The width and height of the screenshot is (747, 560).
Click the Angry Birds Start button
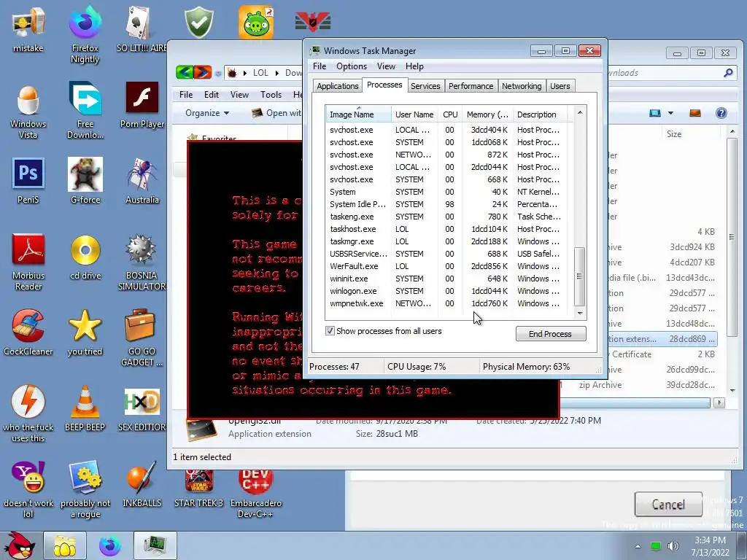(x=20, y=545)
